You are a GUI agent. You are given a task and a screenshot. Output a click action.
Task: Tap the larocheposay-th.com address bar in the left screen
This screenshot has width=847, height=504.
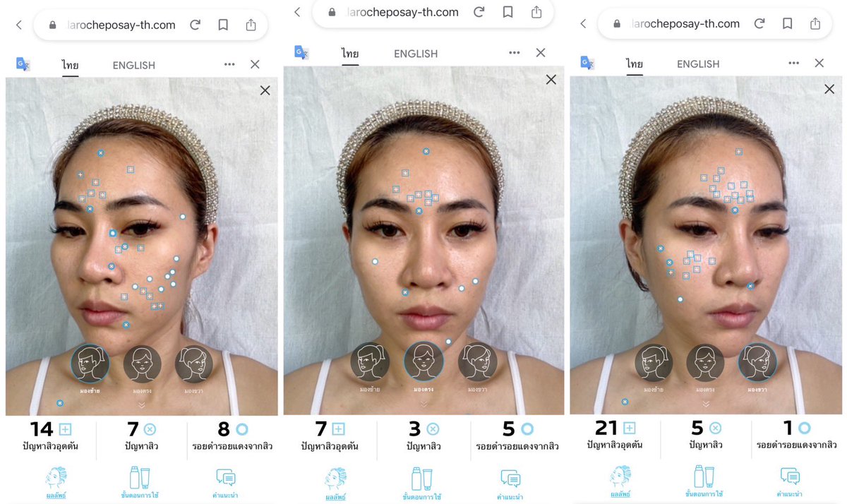(149, 25)
